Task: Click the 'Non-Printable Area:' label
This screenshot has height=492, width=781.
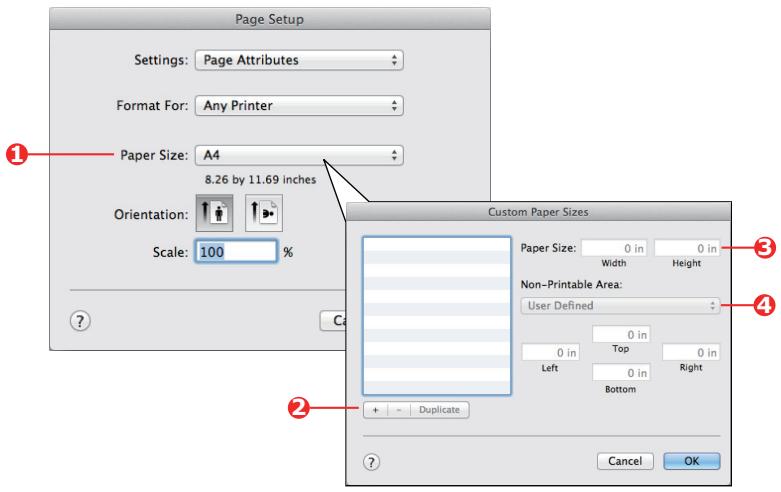Action: point(571,284)
